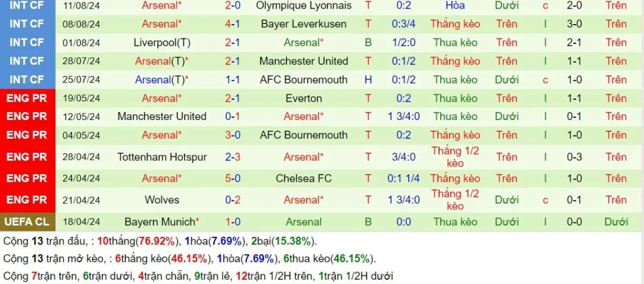644x284 pixels.
Task: Click the Hòa result in first row
Action: (455, 6)
